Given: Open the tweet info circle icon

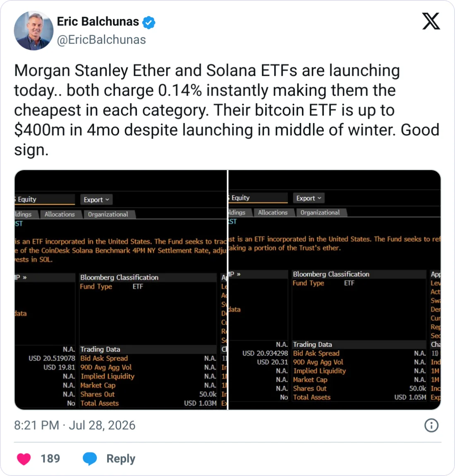Looking at the screenshot, I should (x=431, y=426).
